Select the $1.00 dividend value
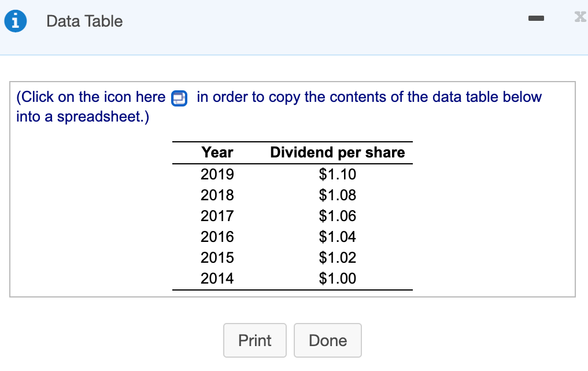588x371 pixels. coord(338,278)
